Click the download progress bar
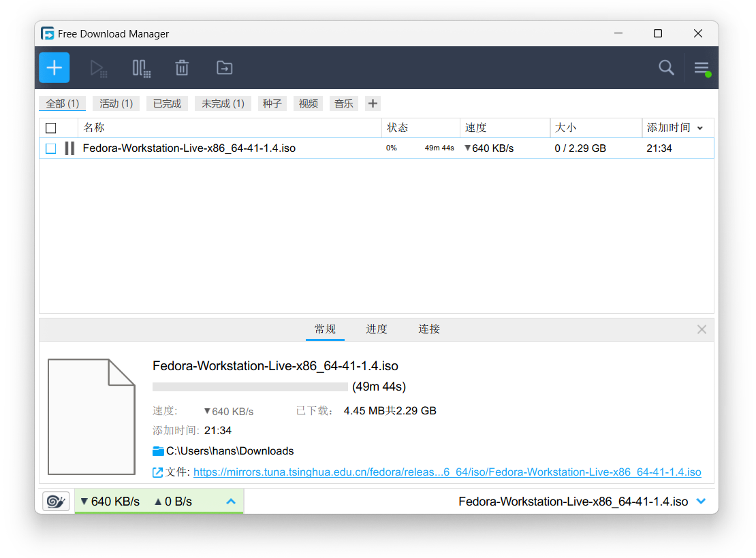The image size is (756, 558). pyautogui.click(x=251, y=386)
